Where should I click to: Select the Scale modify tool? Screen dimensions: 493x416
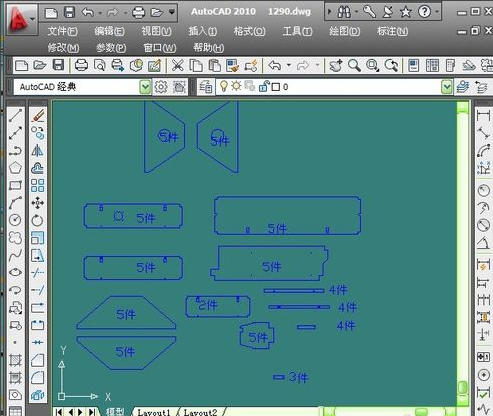pyautogui.click(x=38, y=238)
